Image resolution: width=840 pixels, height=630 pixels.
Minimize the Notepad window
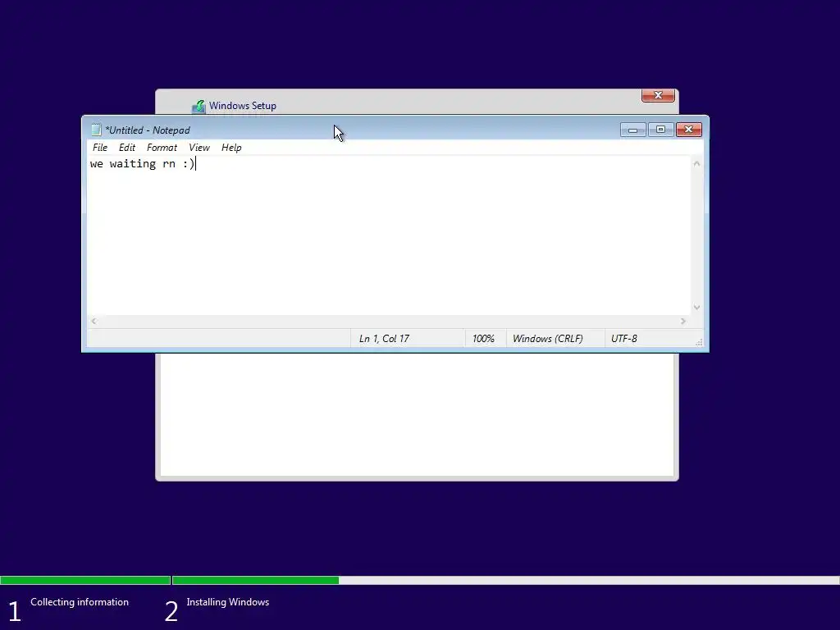pyautogui.click(x=632, y=130)
